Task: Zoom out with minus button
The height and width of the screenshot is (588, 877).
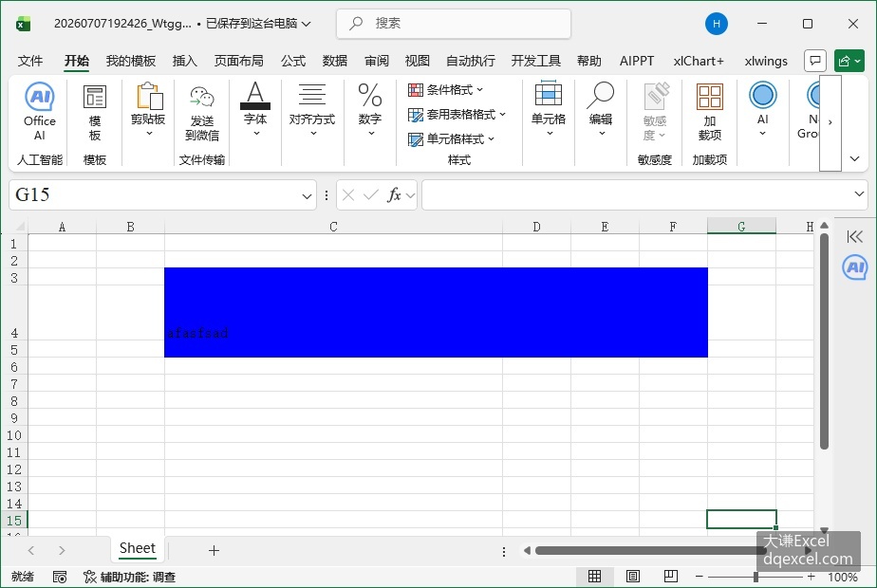Action: 700,577
